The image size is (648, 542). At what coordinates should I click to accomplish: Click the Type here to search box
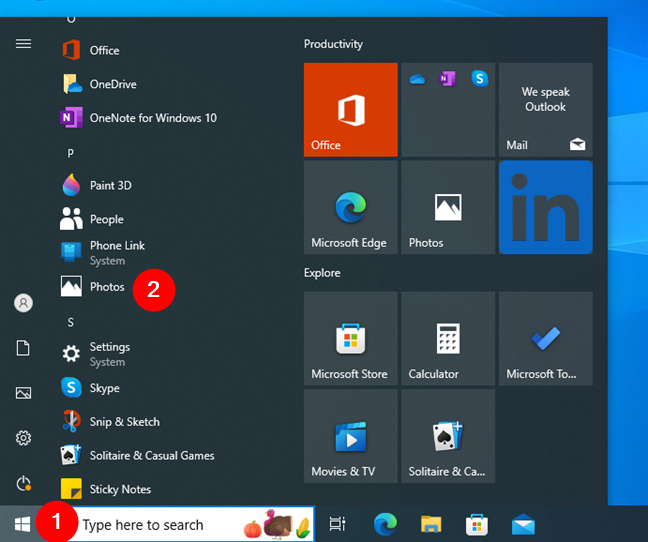click(192, 524)
